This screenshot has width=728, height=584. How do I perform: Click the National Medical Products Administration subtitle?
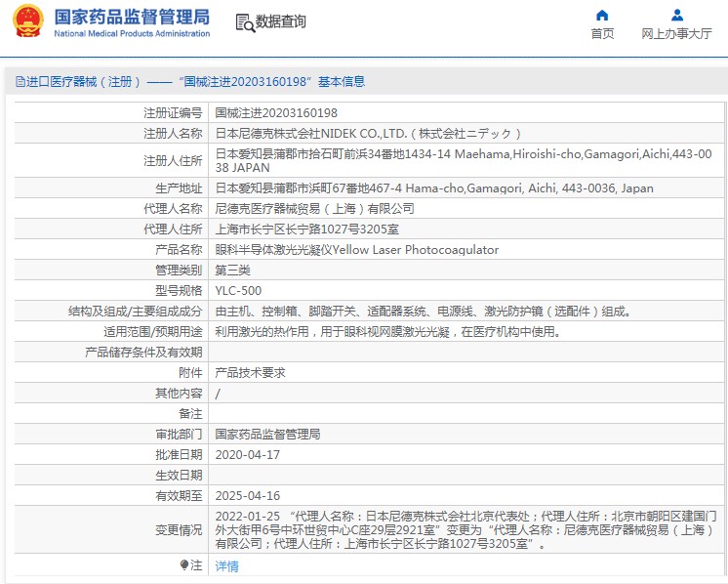point(132,34)
